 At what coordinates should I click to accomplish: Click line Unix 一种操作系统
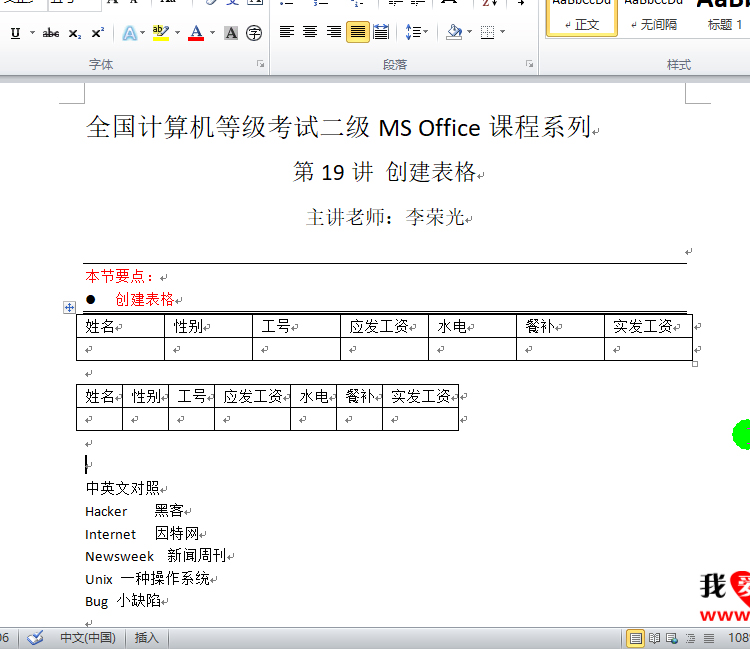point(147,579)
